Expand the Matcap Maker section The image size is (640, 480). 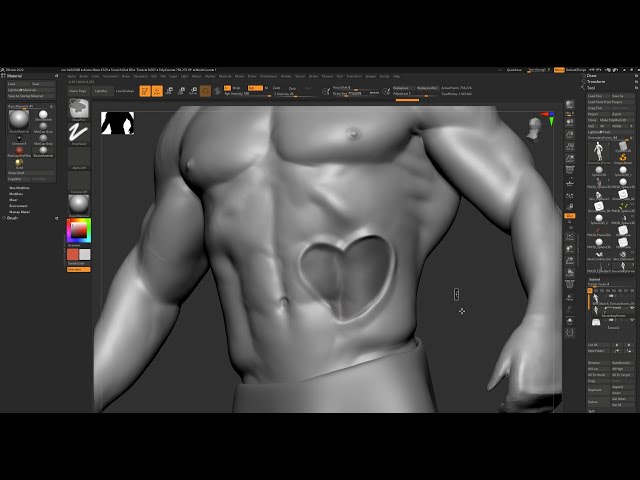[x=20, y=212]
